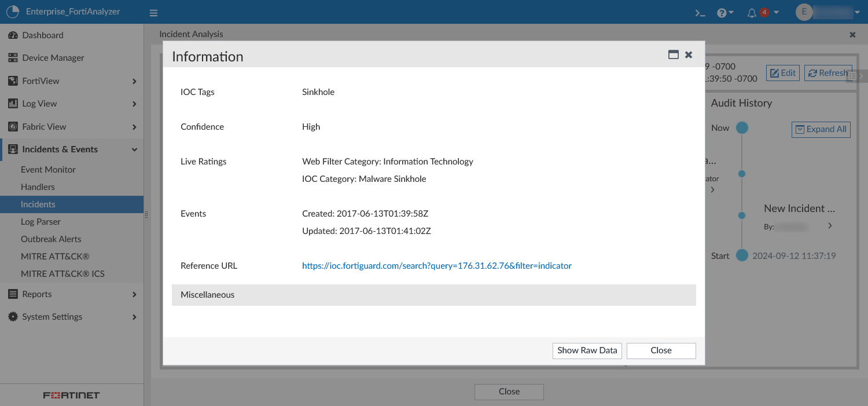
Task: Click the Audit History heading
Action: click(741, 103)
